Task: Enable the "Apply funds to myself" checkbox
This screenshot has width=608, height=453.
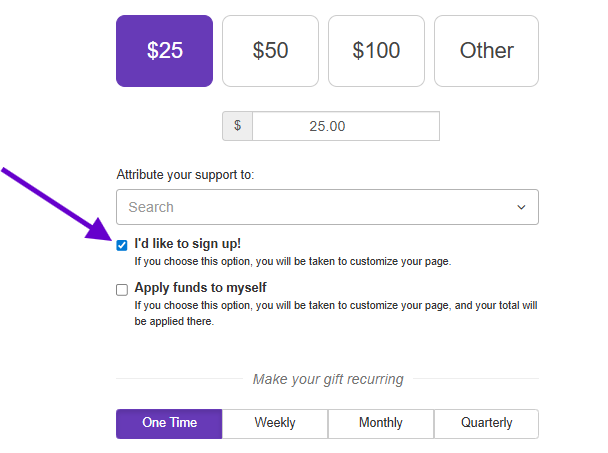Action: [122, 290]
